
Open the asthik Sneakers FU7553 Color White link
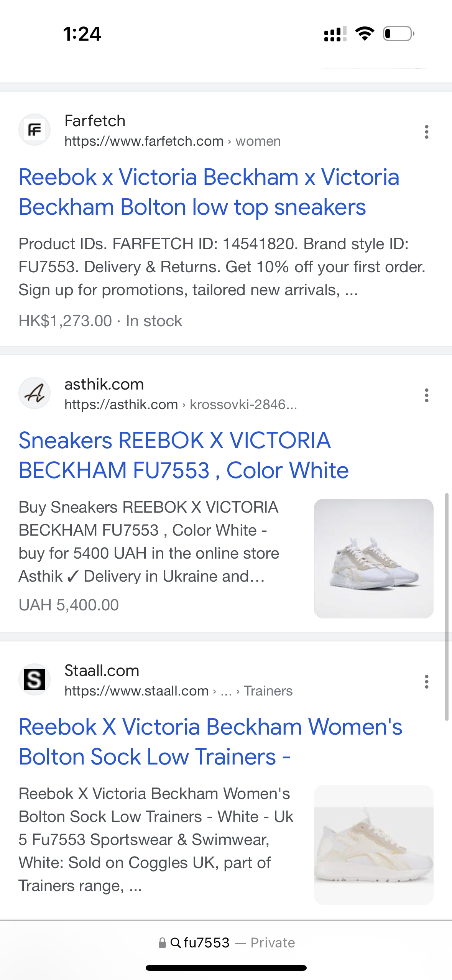pyautogui.click(x=183, y=455)
